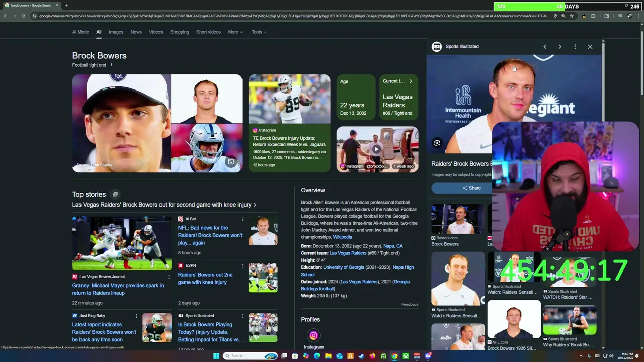Click the Share button under preview image
644x362 pixels.
pyautogui.click(x=471, y=188)
